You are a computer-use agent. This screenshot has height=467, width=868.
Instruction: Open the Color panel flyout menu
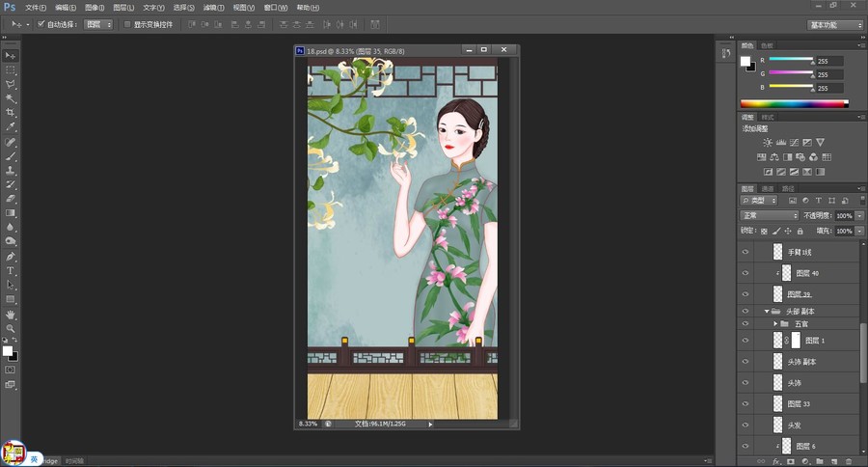tap(861, 45)
